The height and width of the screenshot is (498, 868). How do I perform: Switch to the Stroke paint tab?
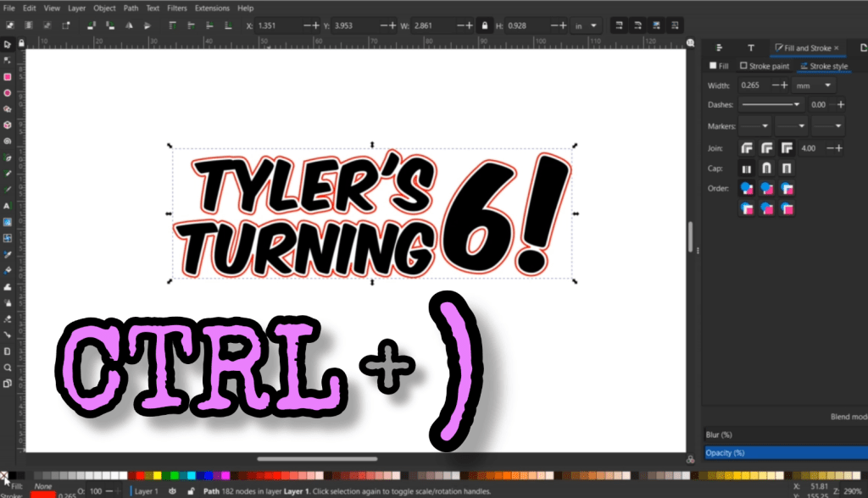pos(765,66)
